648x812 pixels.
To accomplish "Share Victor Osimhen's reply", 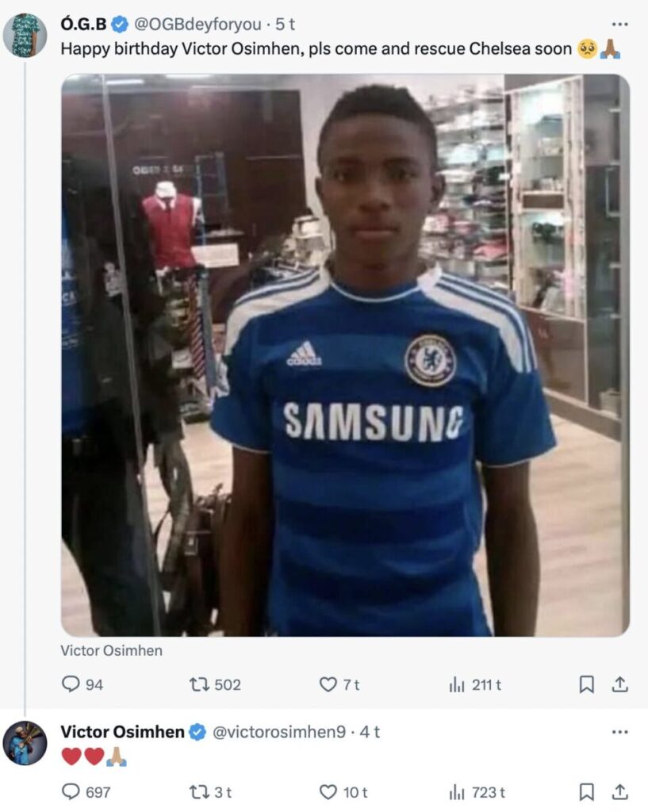I will pos(620,791).
